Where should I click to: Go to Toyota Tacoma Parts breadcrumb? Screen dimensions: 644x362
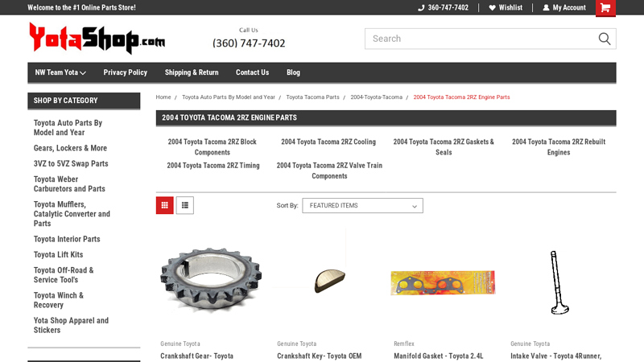tap(312, 97)
